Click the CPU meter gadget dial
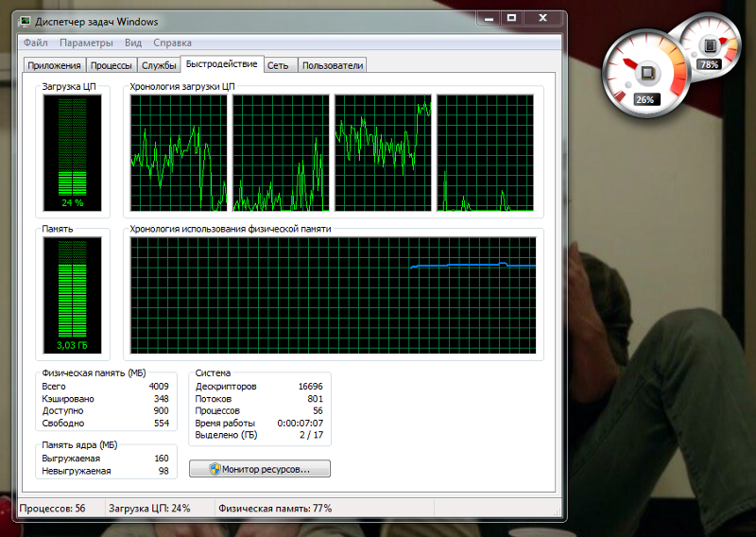 tap(646, 74)
